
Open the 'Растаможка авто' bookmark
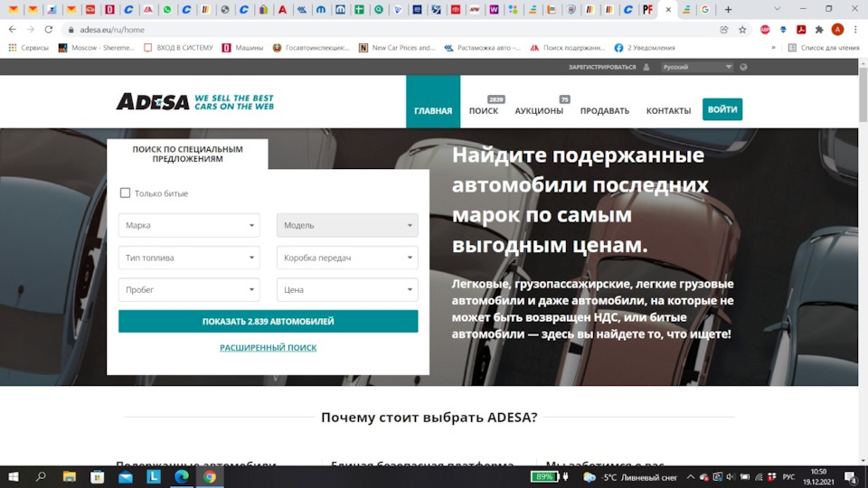(x=482, y=48)
